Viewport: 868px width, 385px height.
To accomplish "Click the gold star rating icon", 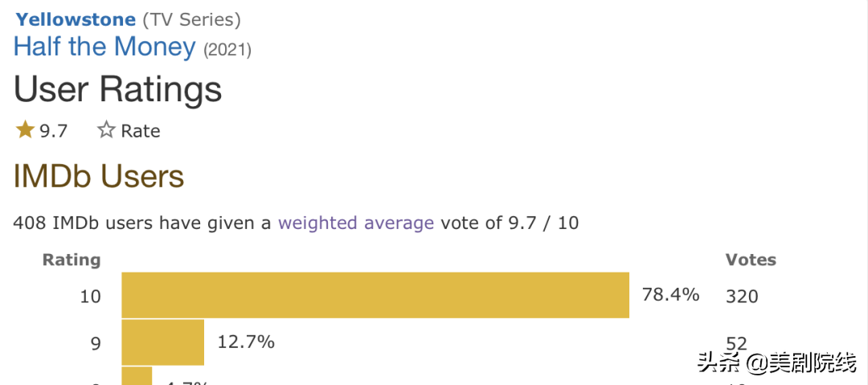I will (x=25, y=129).
